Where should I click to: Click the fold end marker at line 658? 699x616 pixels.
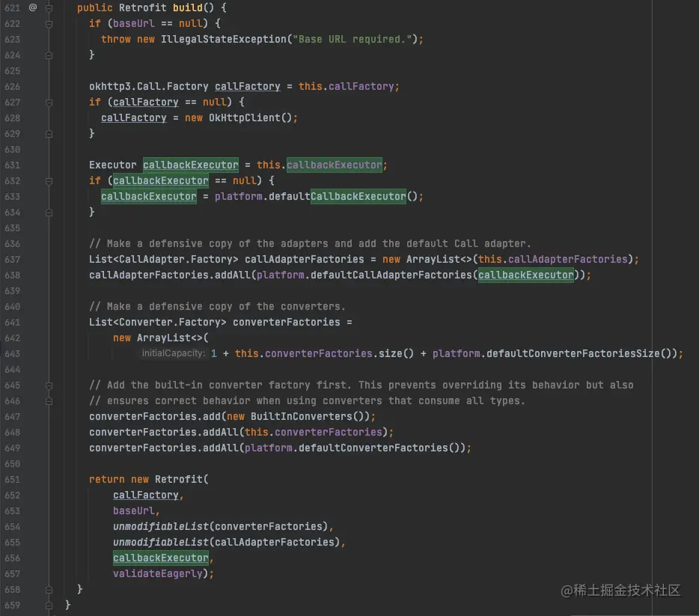(49, 590)
